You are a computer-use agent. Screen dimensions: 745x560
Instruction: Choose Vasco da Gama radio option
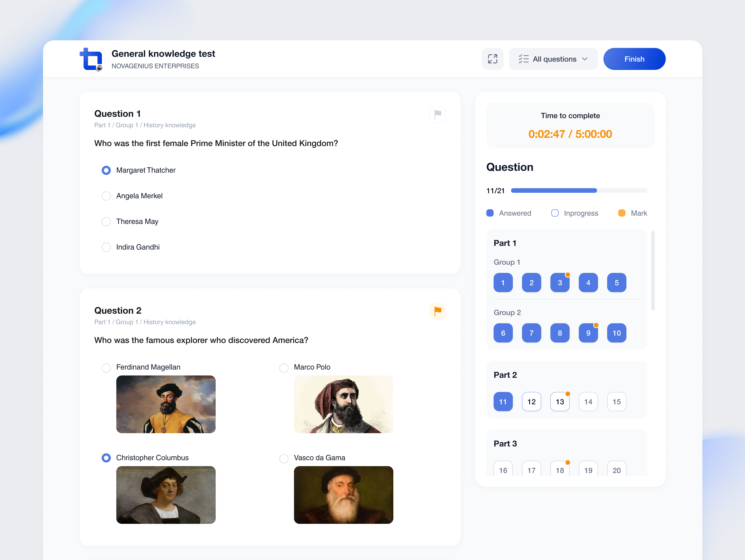[x=284, y=459]
